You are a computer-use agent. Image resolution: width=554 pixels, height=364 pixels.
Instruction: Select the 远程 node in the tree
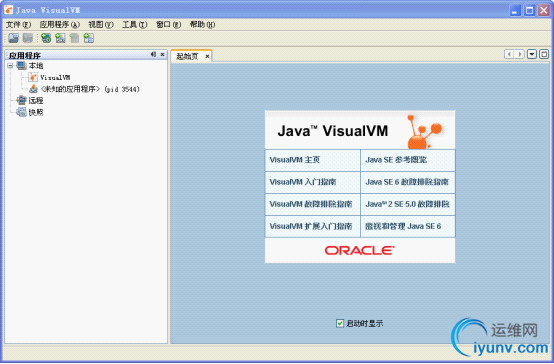[x=36, y=101]
